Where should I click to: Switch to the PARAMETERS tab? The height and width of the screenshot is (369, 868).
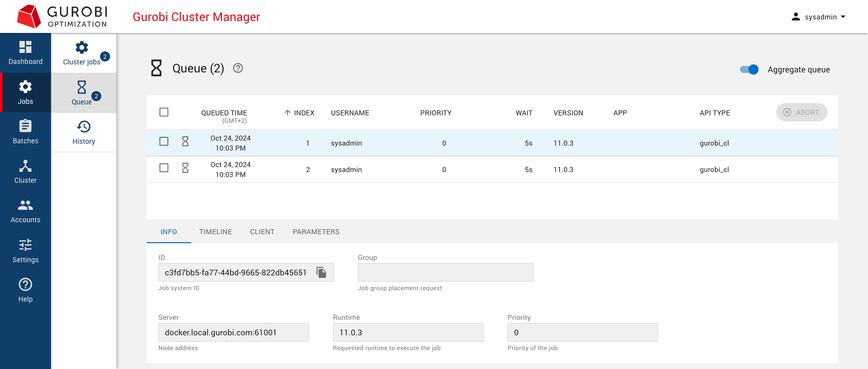pyautogui.click(x=316, y=232)
